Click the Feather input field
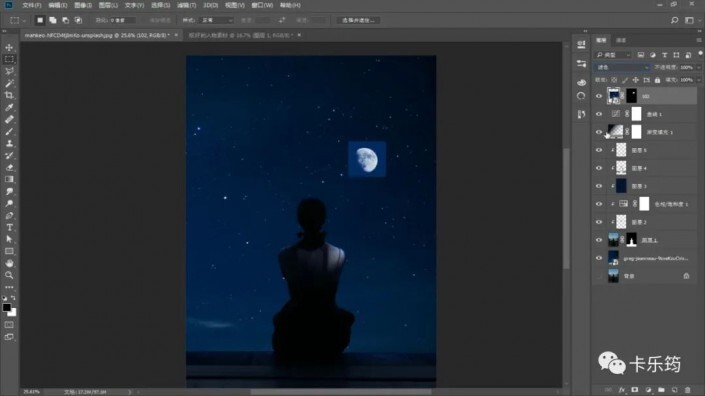The width and height of the screenshot is (705, 396). pyautogui.click(x=122, y=20)
